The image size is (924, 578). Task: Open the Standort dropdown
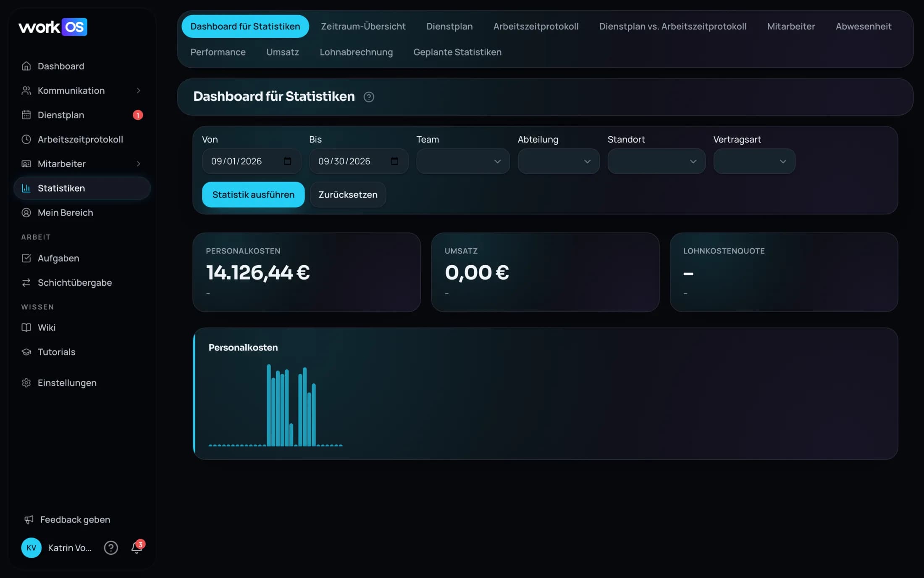[x=656, y=161]
